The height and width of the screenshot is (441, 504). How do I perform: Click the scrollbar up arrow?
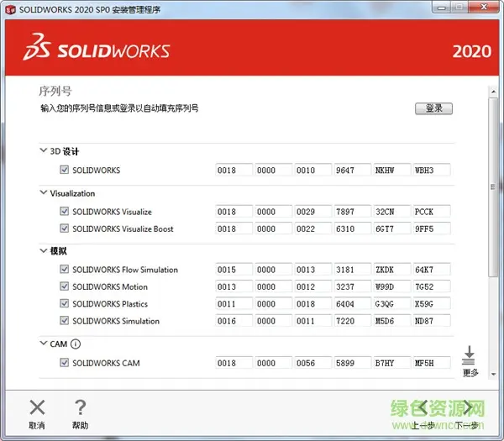click(x=493, y=92)
